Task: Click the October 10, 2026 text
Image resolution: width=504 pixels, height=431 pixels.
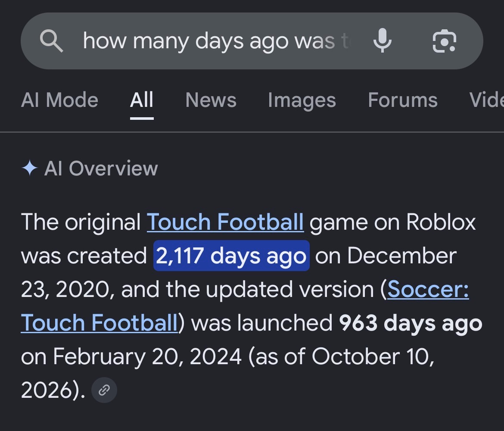Action: tap(227, 373)
